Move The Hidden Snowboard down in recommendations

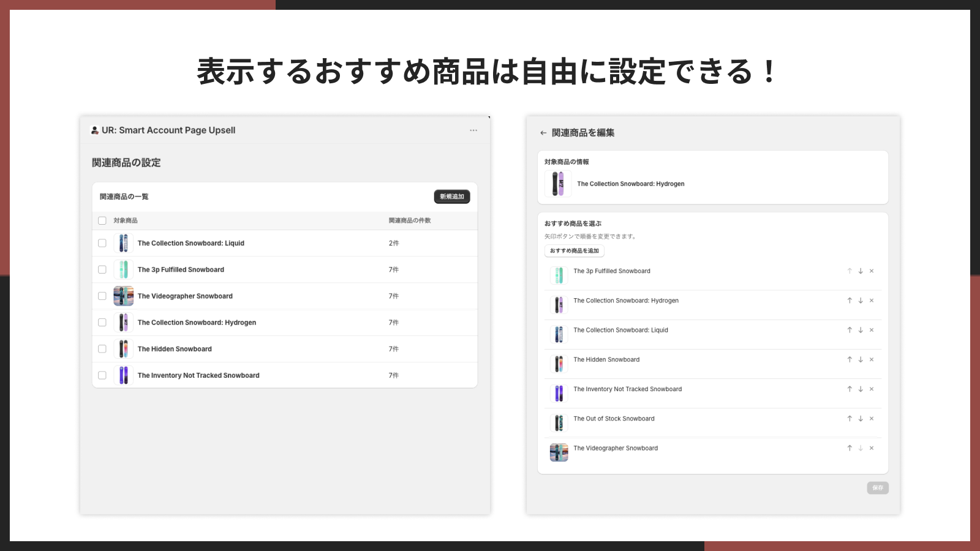[861, 359]
